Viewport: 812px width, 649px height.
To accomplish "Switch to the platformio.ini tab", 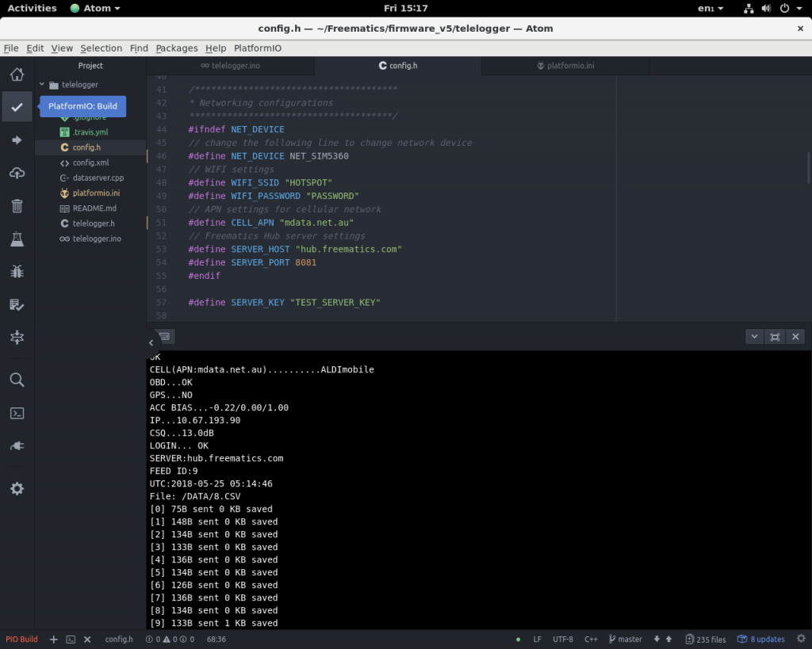I will [569, 66].
